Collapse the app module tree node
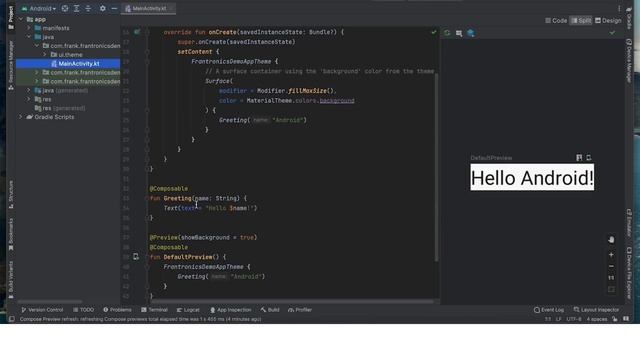The width and height of the screenshot is (640, 360). click(x=20, y=19)
